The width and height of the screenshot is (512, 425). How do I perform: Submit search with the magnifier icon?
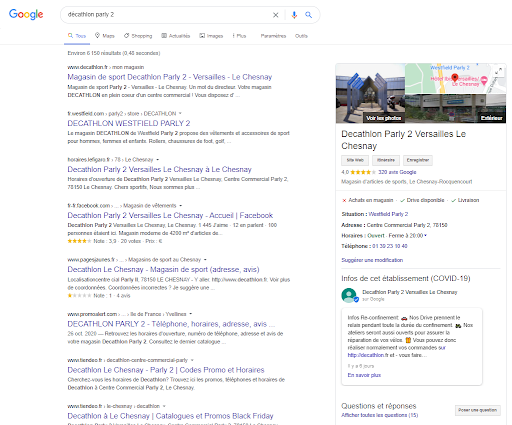click(x=309, y=15)
